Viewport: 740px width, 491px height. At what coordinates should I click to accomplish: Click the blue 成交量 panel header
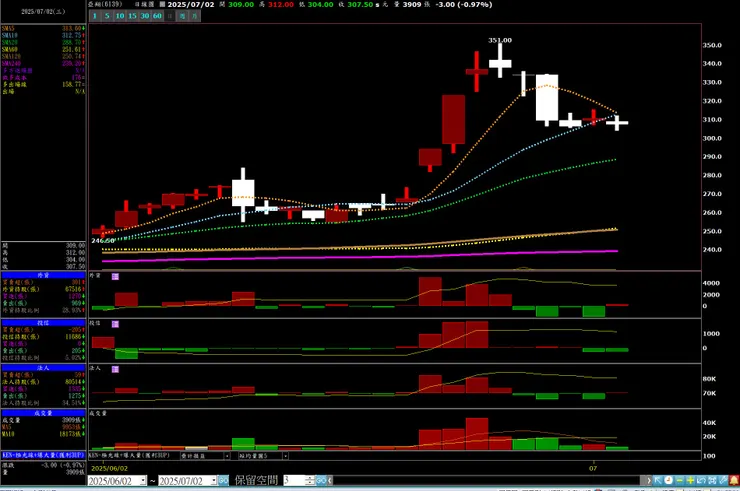click(x=43, y=413)
